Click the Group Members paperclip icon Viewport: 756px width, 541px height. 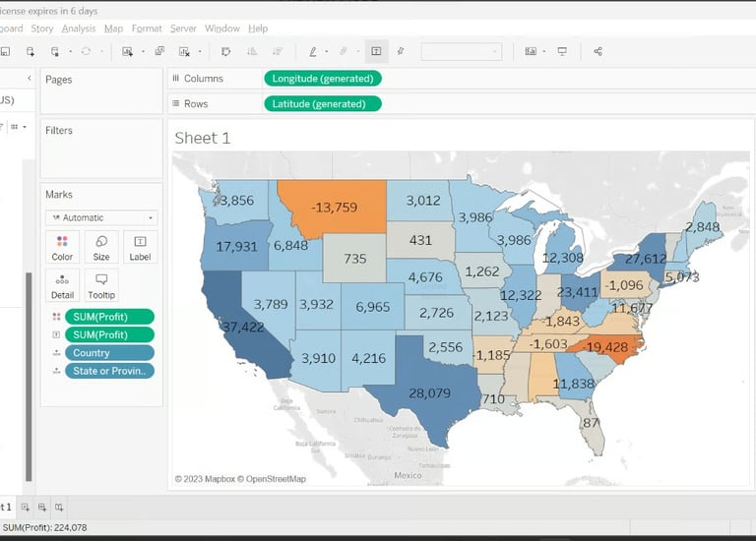(344, 51)
